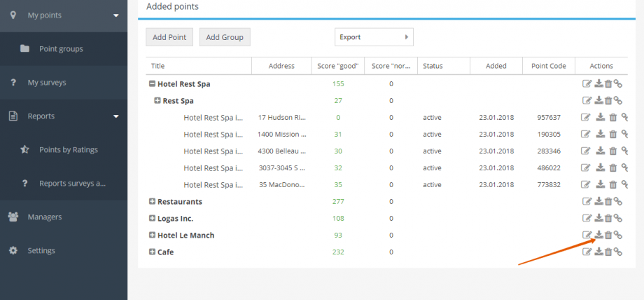Collapse the Hotel Rest Spa group
This screenshot has width=644, height=300.
152,84
